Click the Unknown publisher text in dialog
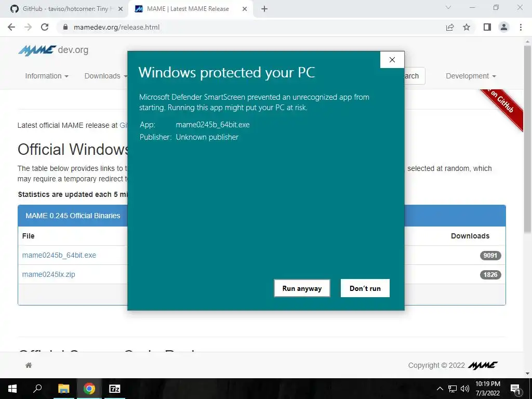Screen dimensions: 532x399 (x=207, y=137)
